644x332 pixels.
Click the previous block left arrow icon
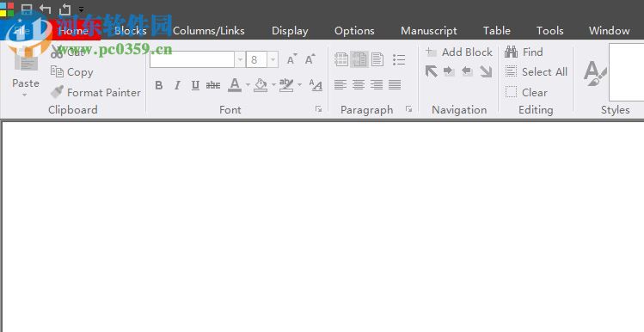467,71
